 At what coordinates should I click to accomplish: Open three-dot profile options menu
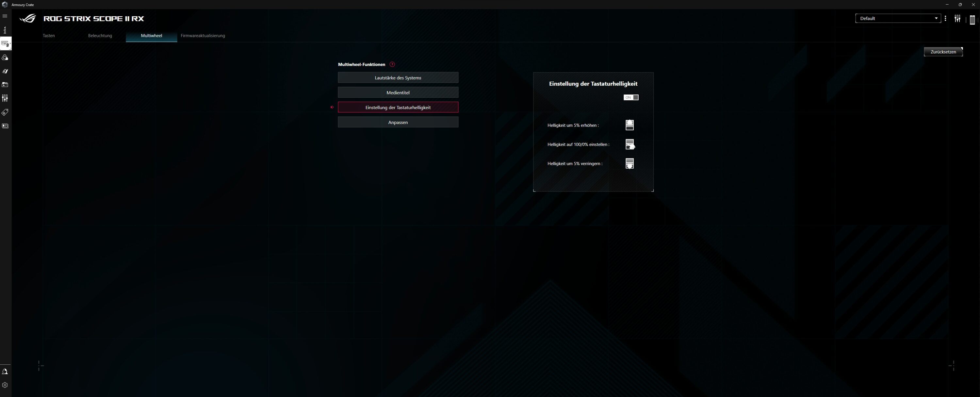tap(945, 18)
